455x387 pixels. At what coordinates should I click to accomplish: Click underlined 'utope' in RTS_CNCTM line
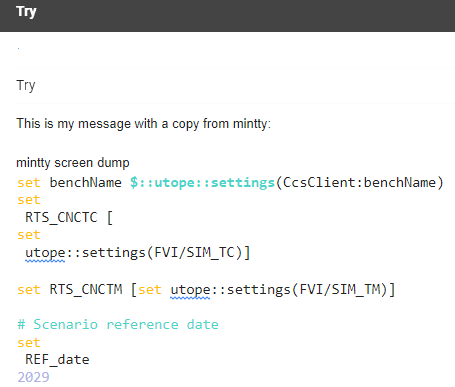(190, 290)
